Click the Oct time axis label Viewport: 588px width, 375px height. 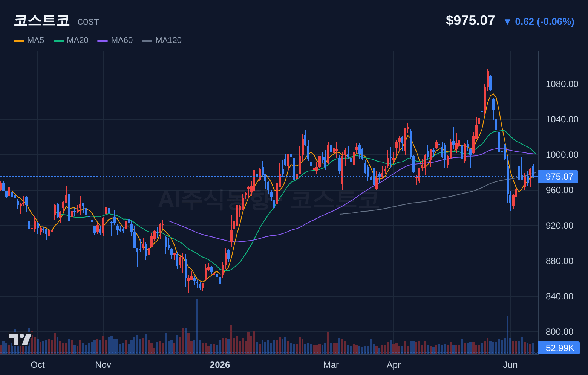38,365
